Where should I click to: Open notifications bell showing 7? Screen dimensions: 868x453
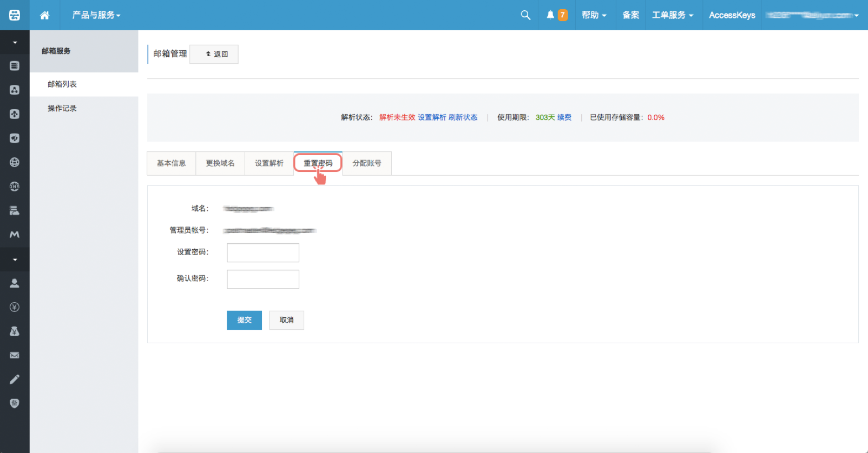(x=556, y=15)
